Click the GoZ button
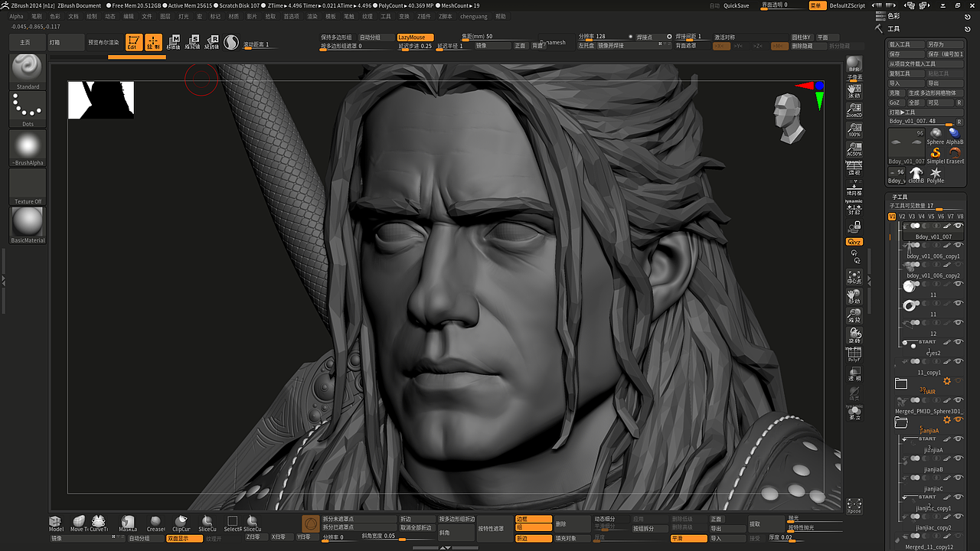980x551 pixels. click(897, 103)
